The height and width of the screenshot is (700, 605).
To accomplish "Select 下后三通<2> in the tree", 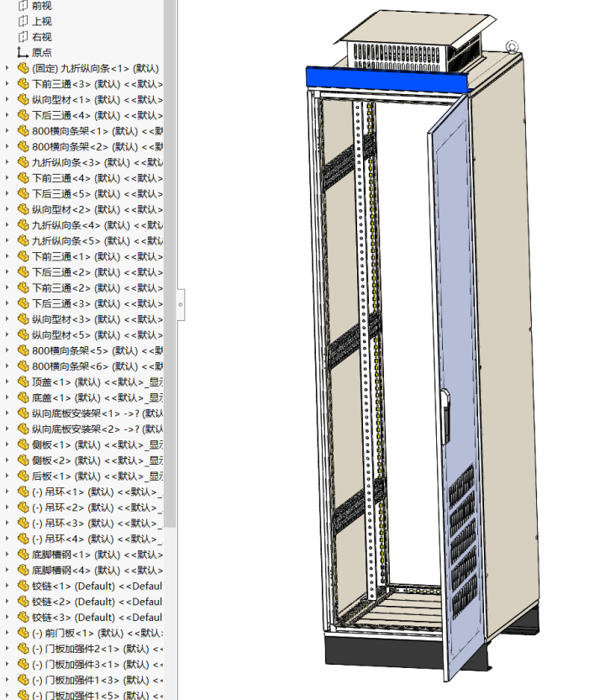I will click(x=97, y=272).
